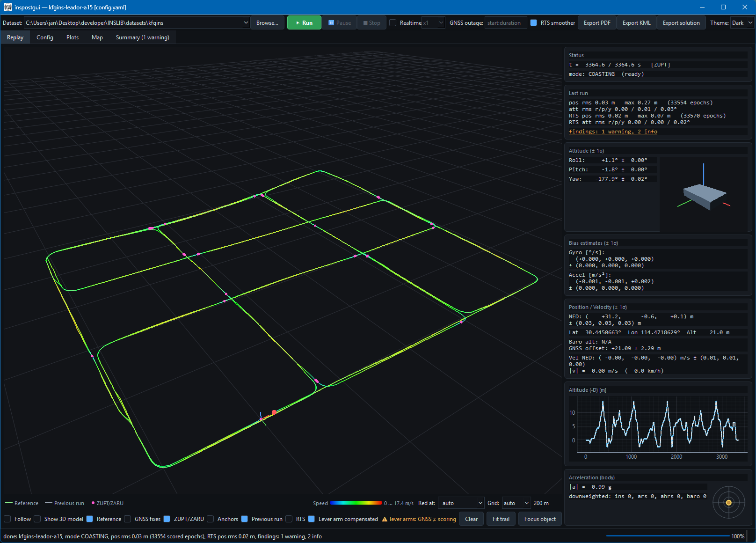
Task: Open the Theme Dark dropdown
Action: click(742, 22)
